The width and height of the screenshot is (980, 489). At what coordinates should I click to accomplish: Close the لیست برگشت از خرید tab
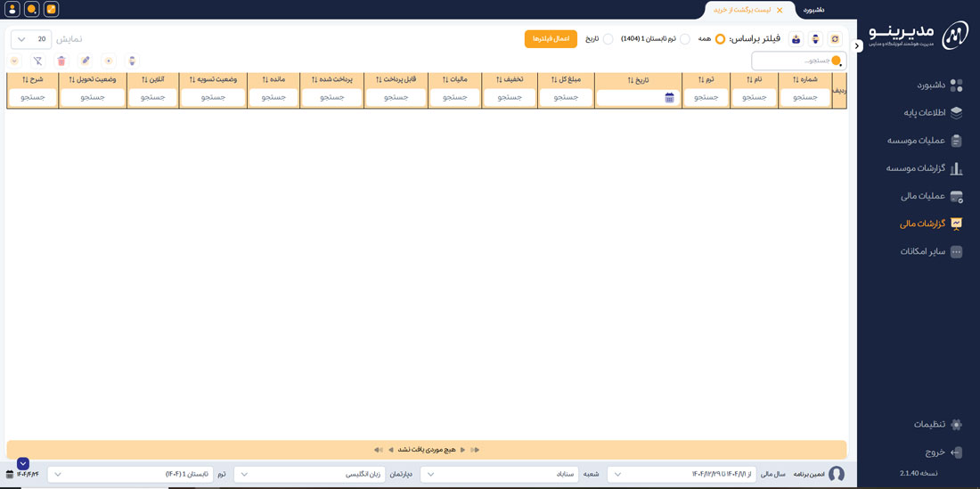(x=780, y=11)
